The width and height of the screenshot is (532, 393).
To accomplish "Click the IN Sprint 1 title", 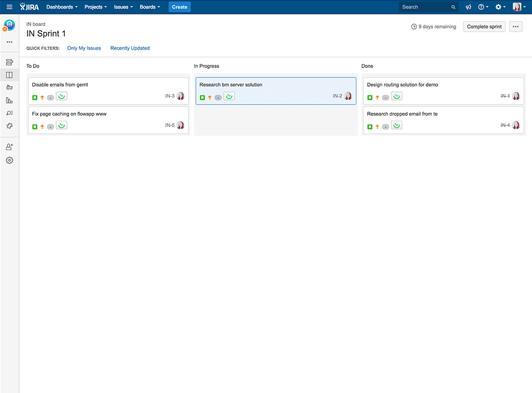I will pos(46,34).
